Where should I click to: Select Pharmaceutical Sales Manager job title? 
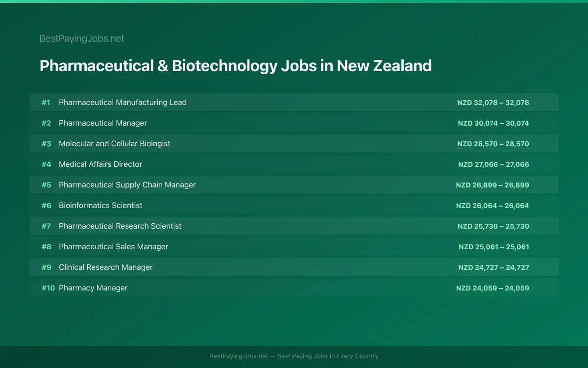pos(113,247)
